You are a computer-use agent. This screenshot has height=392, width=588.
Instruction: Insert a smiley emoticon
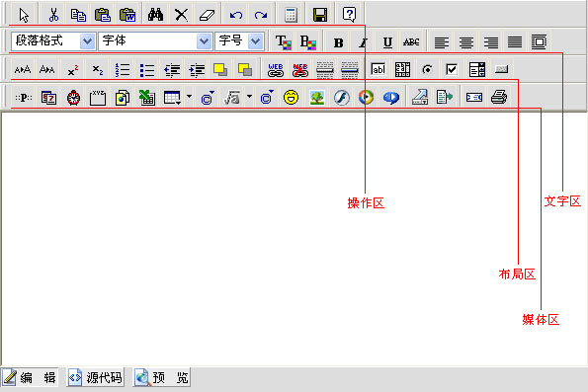291,98
